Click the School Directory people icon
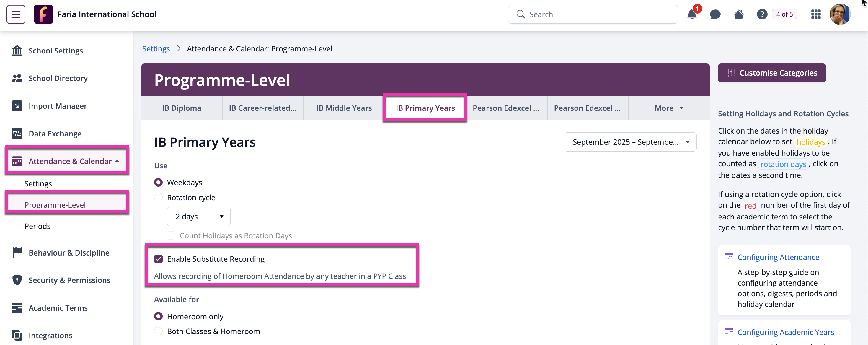The image size is (868, 345). (17, 78)
